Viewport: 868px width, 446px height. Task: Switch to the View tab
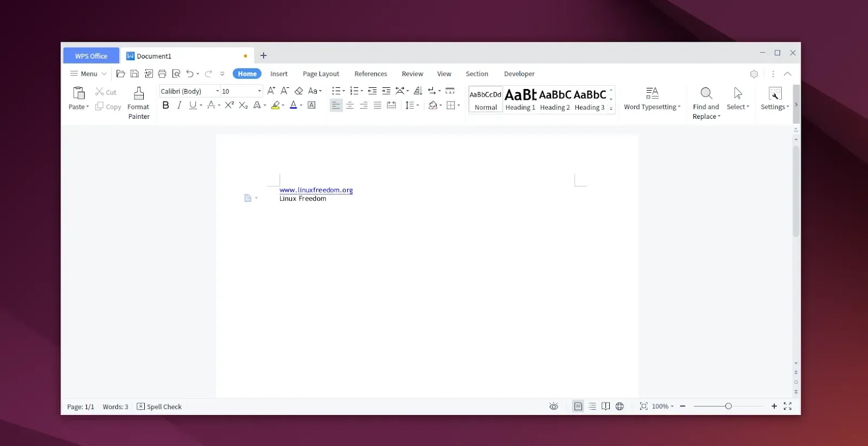444,74
